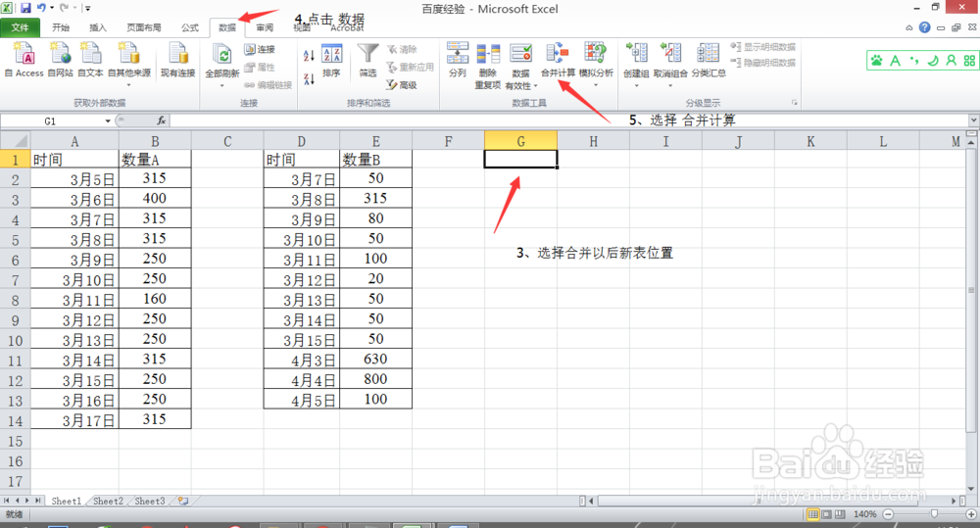
Task: Switch to the 公式 Formulas tab
Action: [x=190, y=27]
